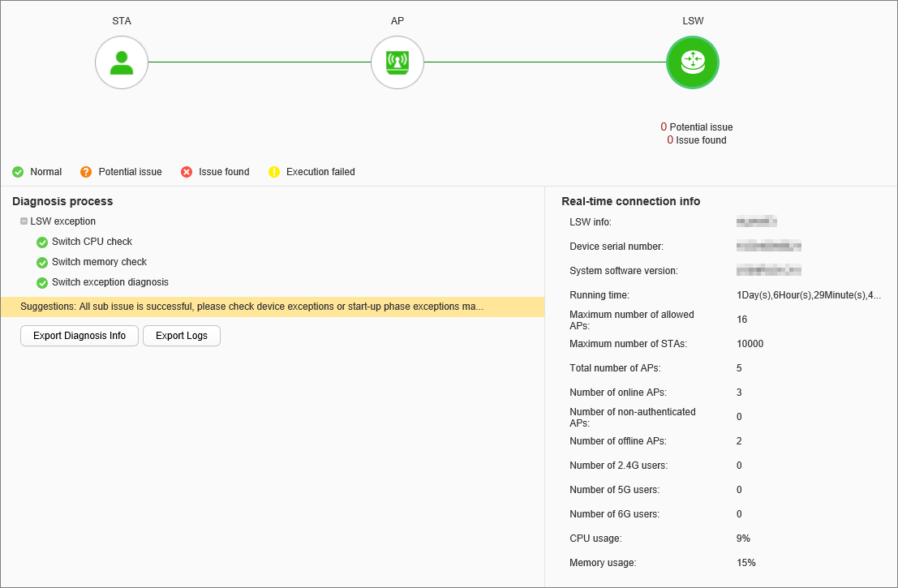This screenshot has width=898, height=588.
Task: Select the Switch memory check item
Action: (99, 262)
